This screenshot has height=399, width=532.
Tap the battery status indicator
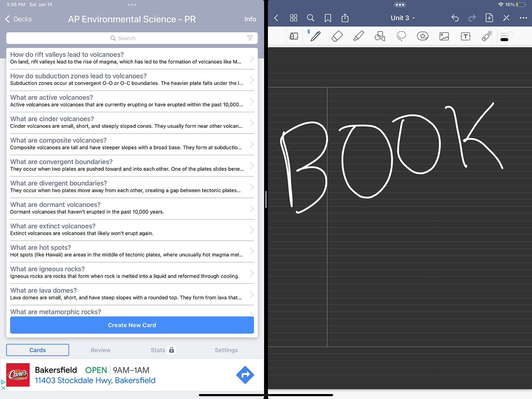coord(521,5)
